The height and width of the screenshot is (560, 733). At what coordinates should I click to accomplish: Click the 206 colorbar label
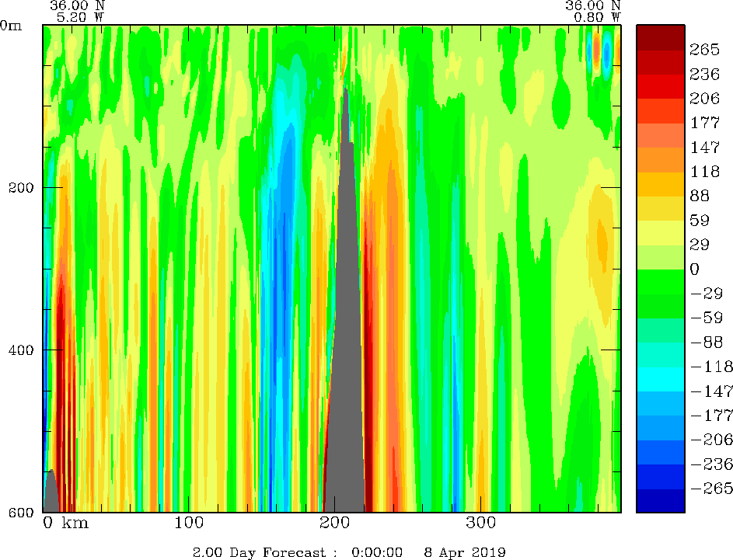tap(704, 98)
